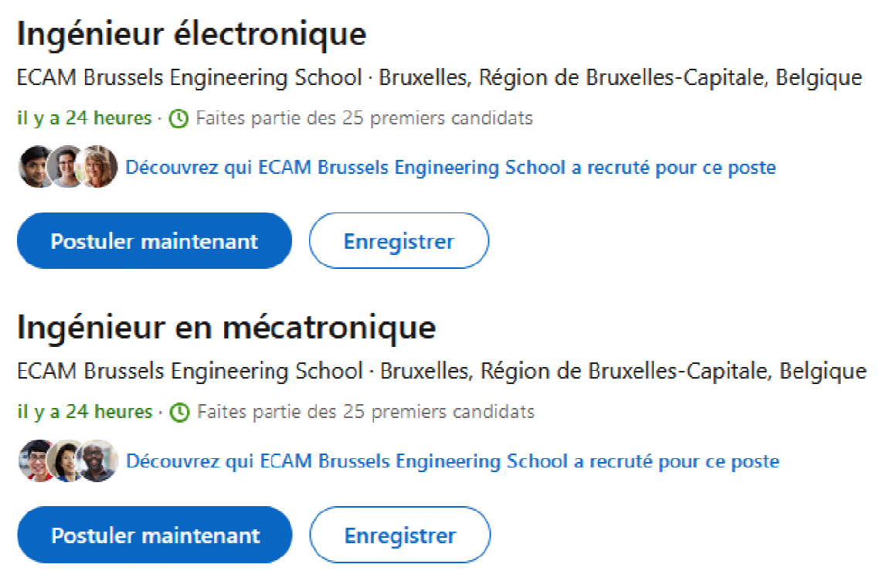Click 'Faites partie des 25 premiers candidats' under mécatronique

pyautogui.click(x=365, y=412)
